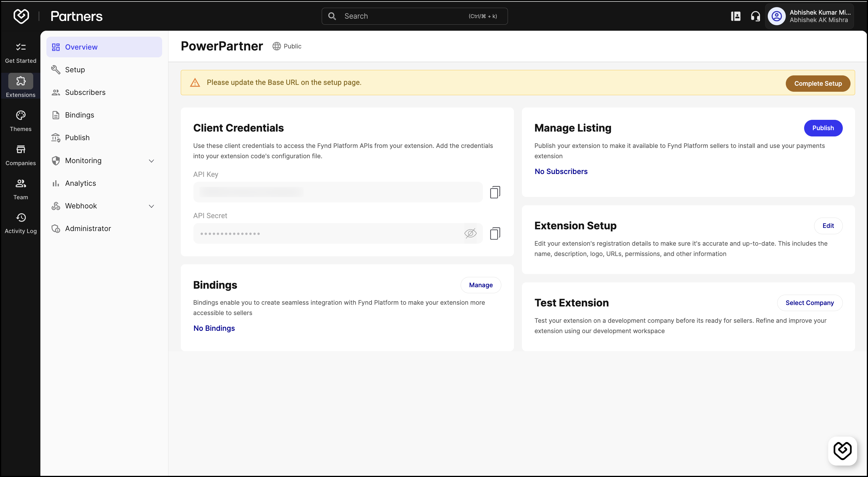Expand the Monitoring submenu chevron

point(151,161)
